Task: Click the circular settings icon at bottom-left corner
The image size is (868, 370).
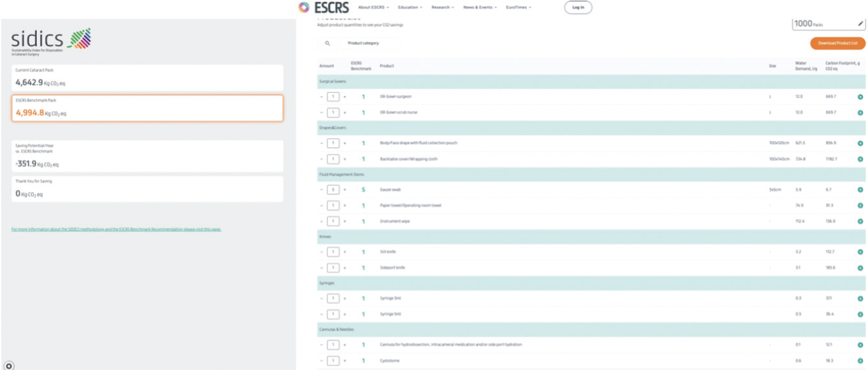Action: pos(9,366)
